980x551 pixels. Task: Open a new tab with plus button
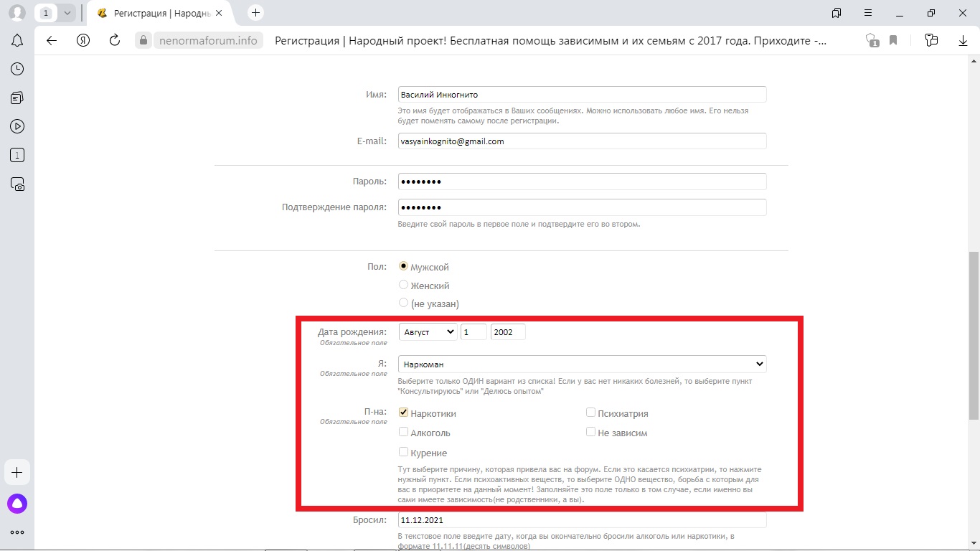255,13
